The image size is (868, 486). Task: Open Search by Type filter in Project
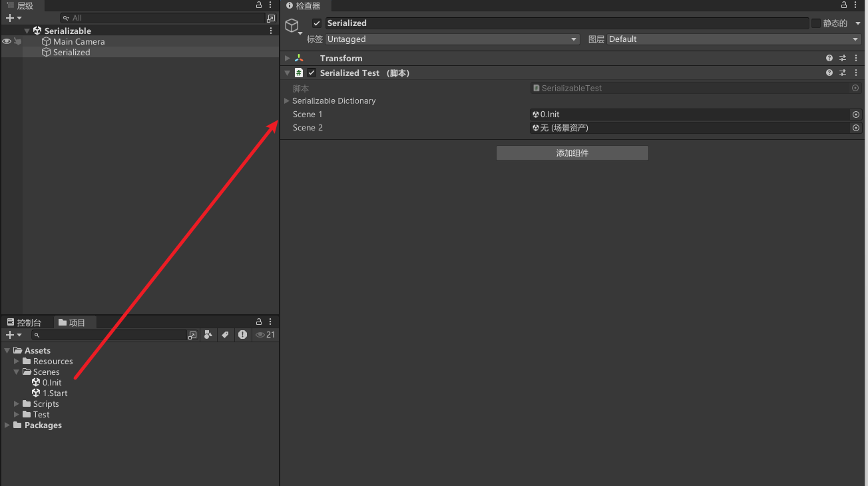pos(208,335)
